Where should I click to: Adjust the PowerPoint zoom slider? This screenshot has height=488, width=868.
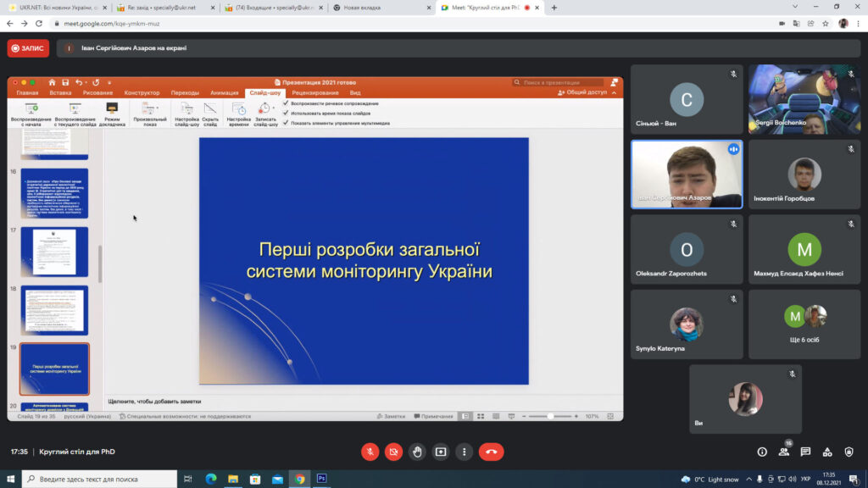551,416
